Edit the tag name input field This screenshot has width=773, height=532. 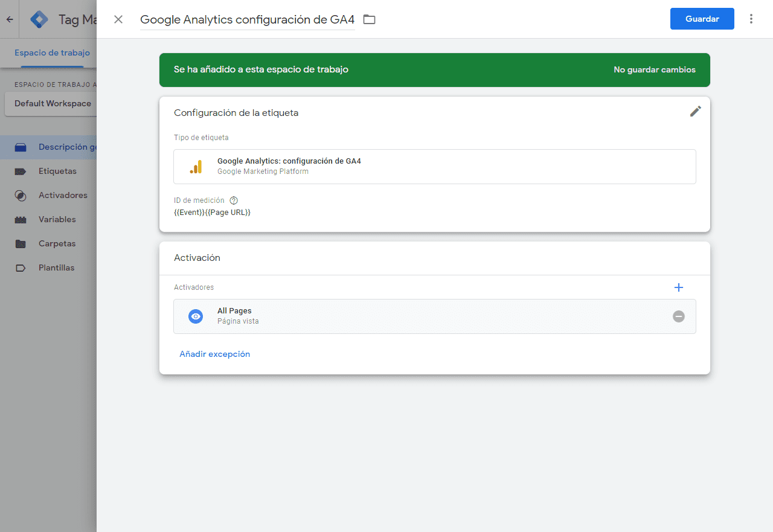pos(247,19)
